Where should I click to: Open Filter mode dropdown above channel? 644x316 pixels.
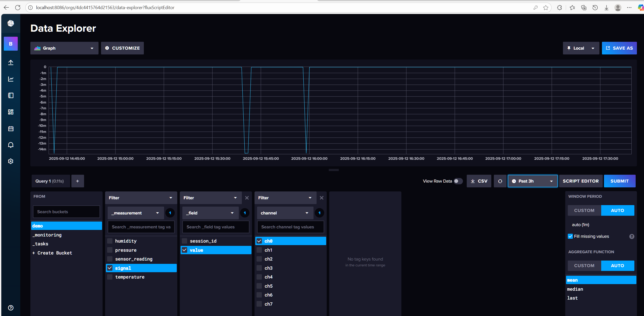tap(285, 198)
